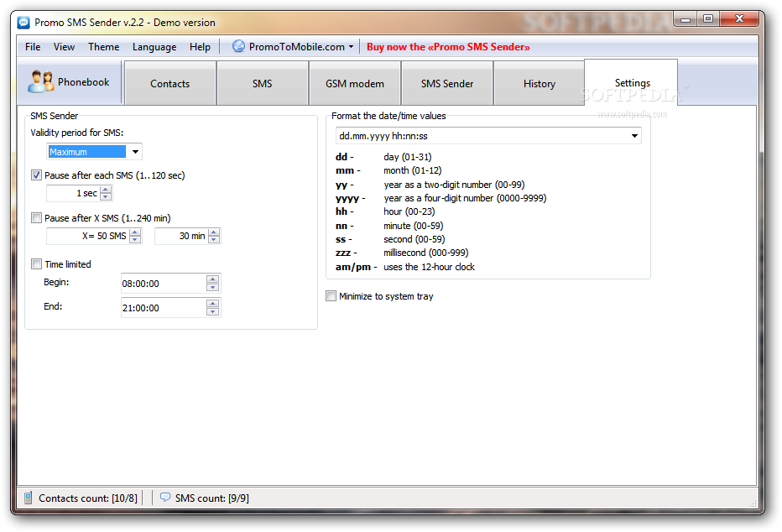Click the Phonebook button
782x532 pixels.
tap(70, 82)
